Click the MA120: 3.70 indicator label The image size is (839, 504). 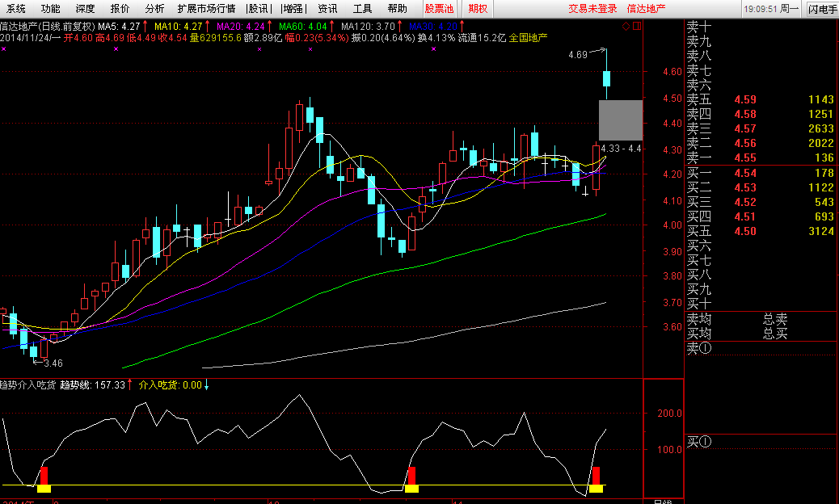[368, 26]
